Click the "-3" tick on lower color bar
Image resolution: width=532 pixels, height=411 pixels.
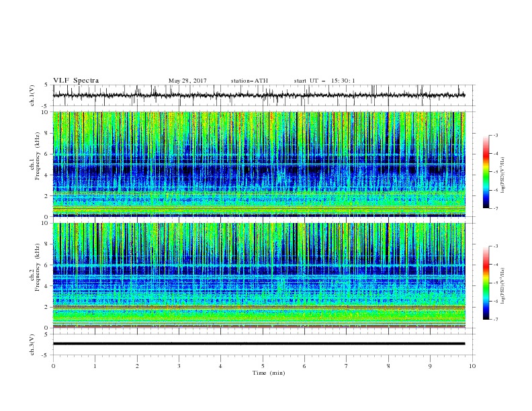(x=495, y=246)
